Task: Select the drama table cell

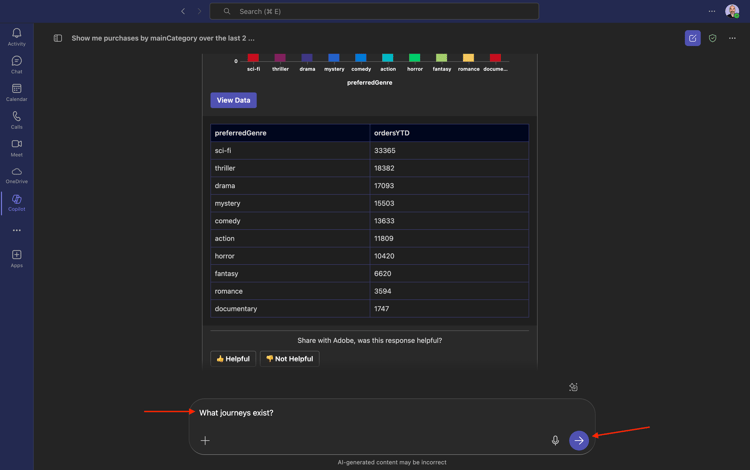Action: (290, 186)
